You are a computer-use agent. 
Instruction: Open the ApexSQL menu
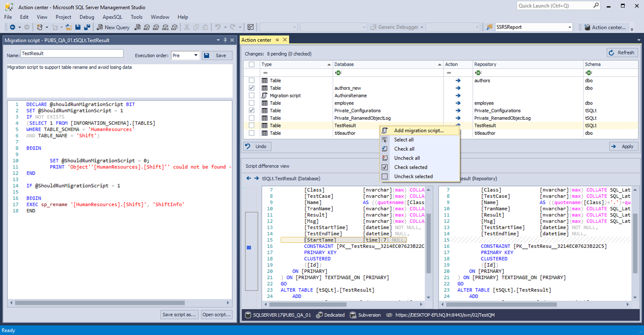tap(112, 17)
